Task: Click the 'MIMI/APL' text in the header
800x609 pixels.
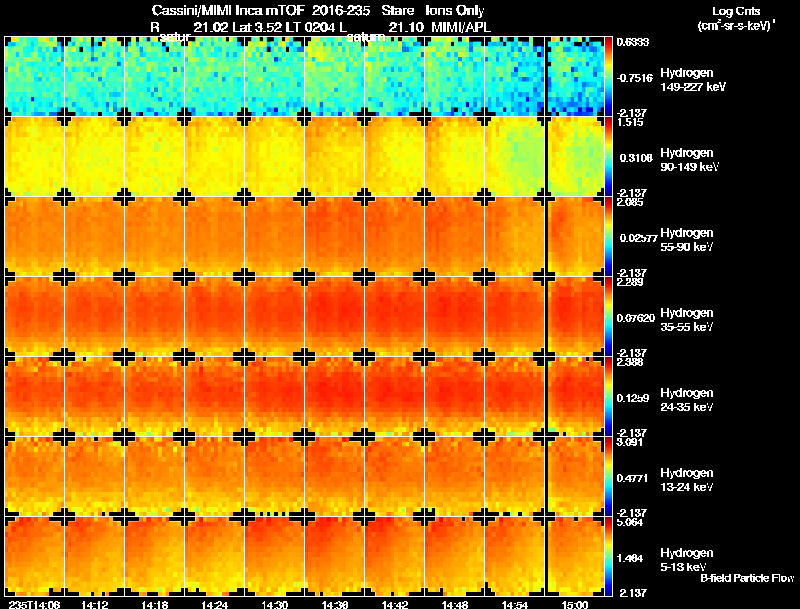Action: tap(461, 27)
